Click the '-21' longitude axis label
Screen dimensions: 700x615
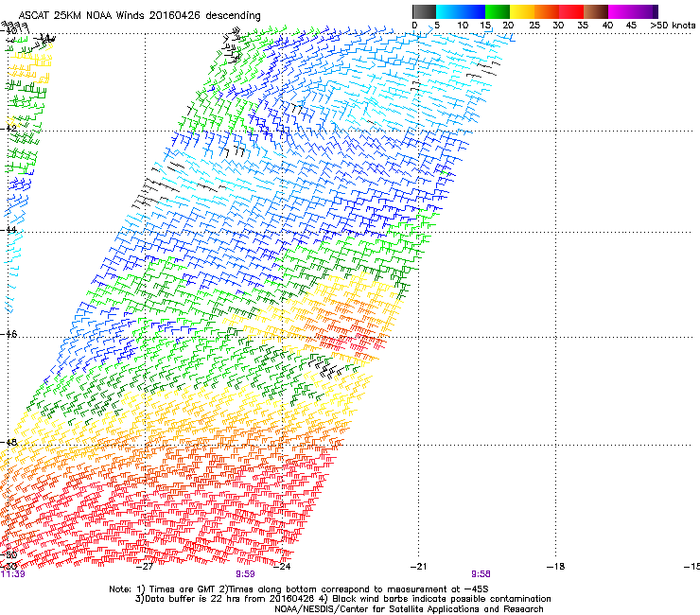pos(419,567)
